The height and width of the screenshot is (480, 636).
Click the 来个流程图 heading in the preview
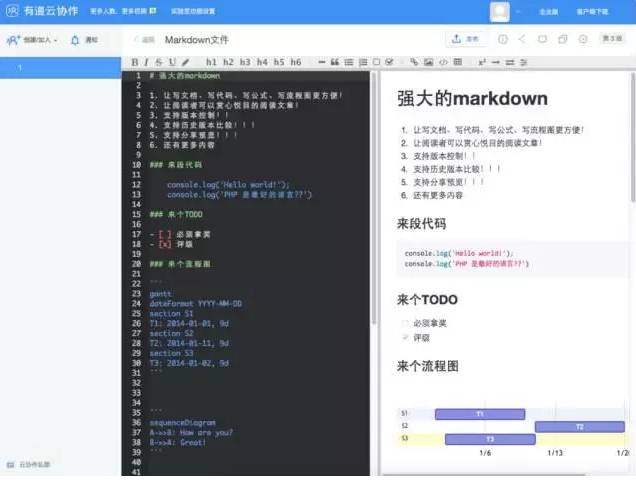(x=428, y=366)
